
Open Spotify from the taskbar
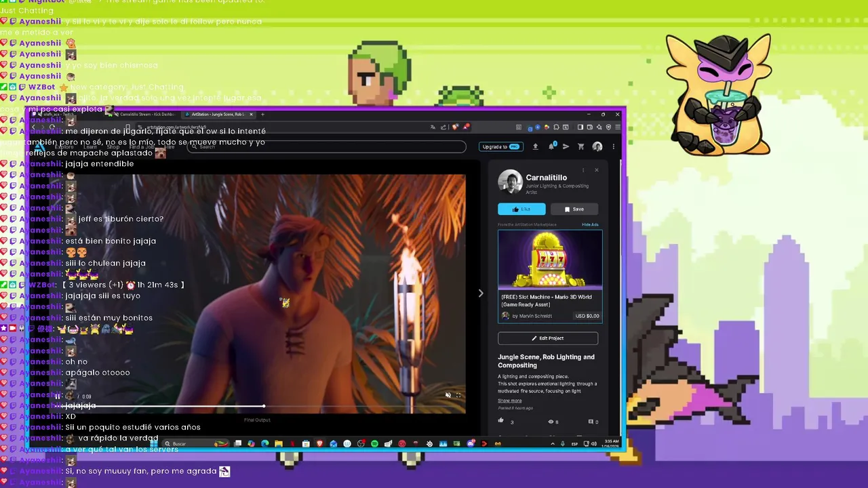click(x=374, y=443)
